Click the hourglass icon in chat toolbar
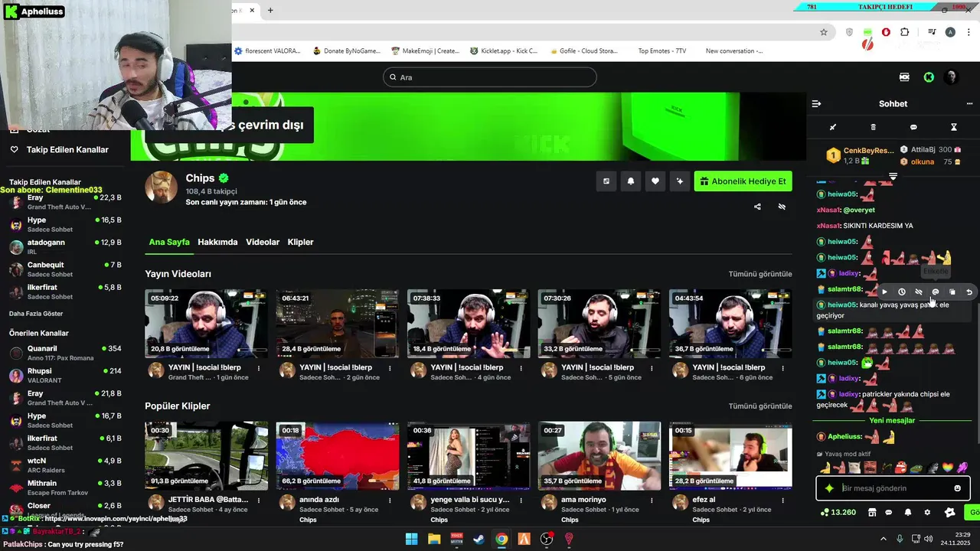Viewport: 980px width, 551px height. coord(954,127)
